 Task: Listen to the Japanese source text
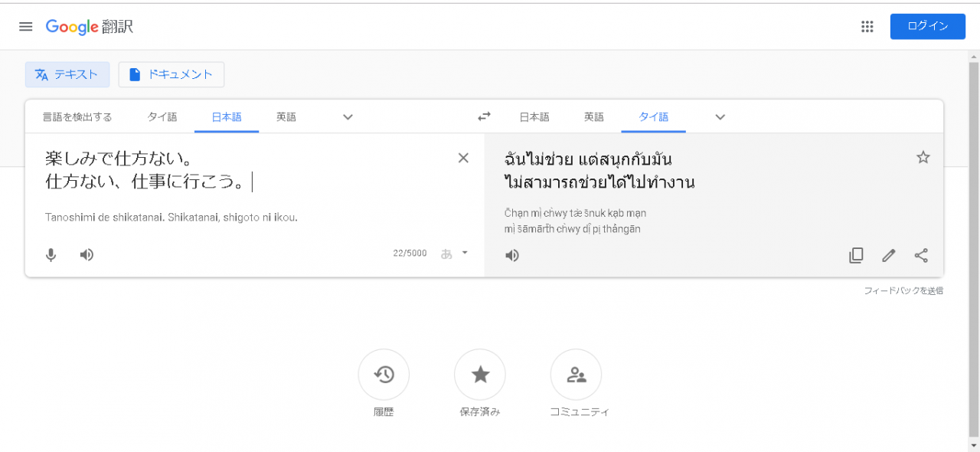point(87,254)
